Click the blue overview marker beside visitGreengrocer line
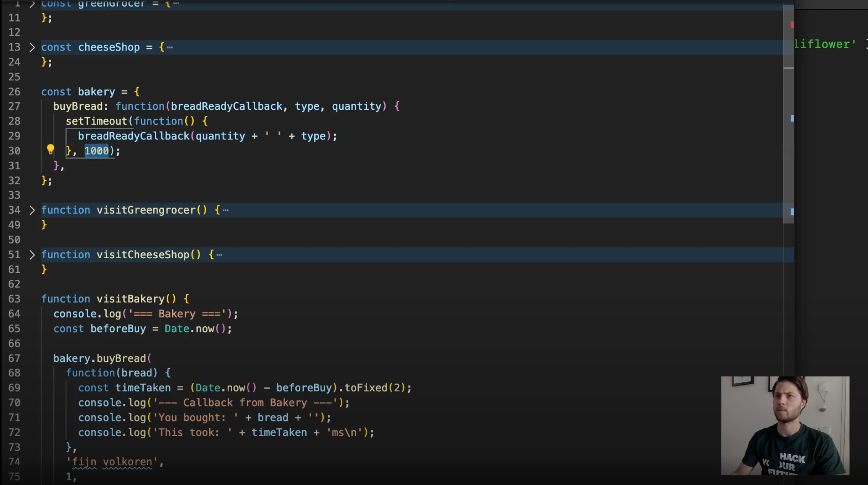Screen dimensions: 868x485 point(792,212)
